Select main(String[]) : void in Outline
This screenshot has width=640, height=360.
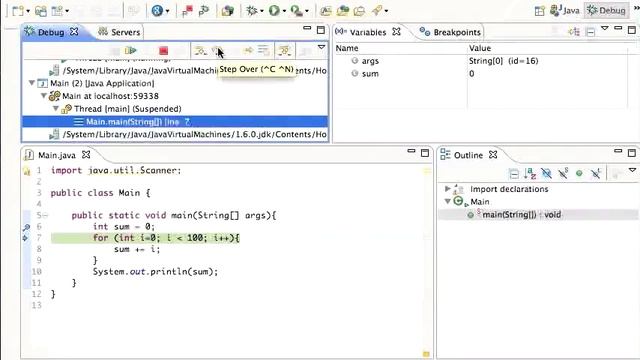pyautogui.click(x=521, y=215)
